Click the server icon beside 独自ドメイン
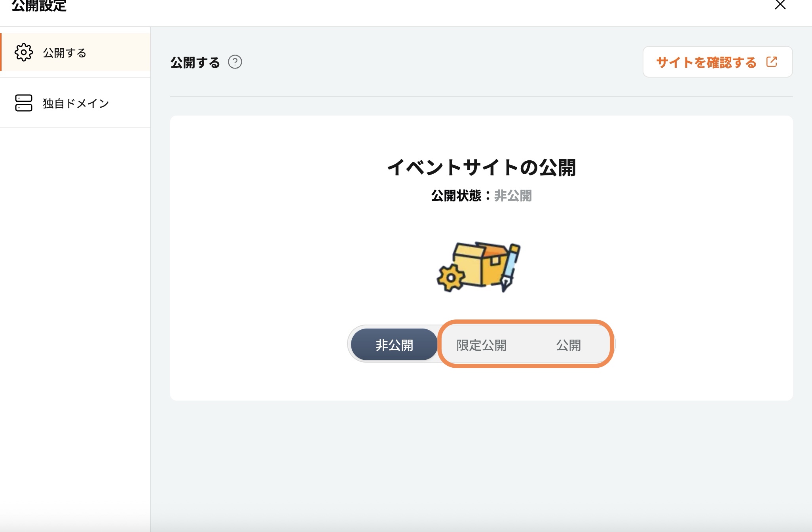 [x=24, y=103]
